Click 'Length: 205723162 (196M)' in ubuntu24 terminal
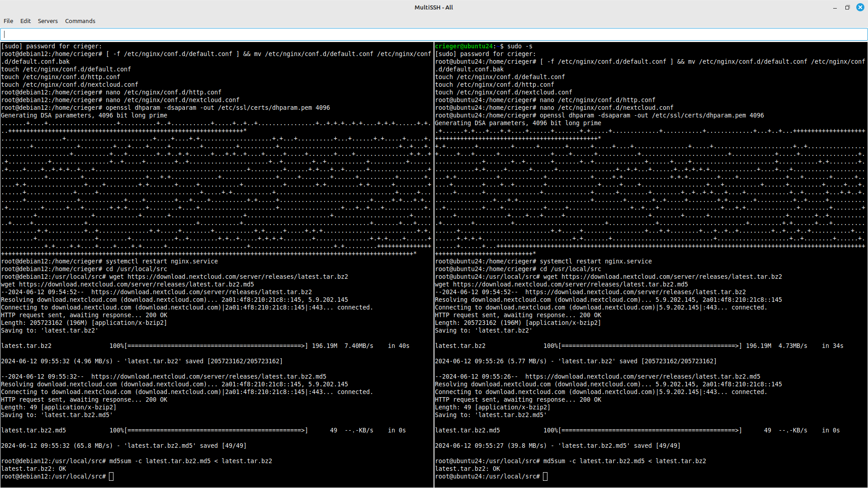 pos(478,323)
